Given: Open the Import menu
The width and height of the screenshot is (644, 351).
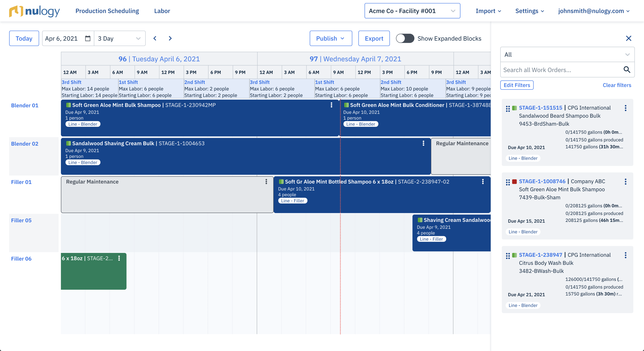Looking at the screenshot, I should pyautogui.click(x=488, y=11).
